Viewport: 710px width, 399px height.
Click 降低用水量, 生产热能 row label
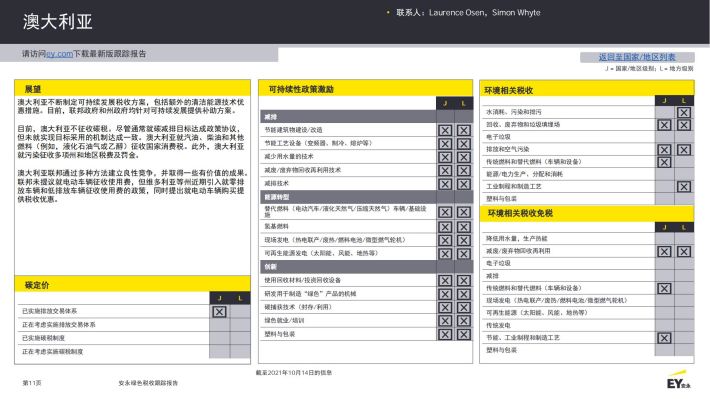[x=517, y=239]
